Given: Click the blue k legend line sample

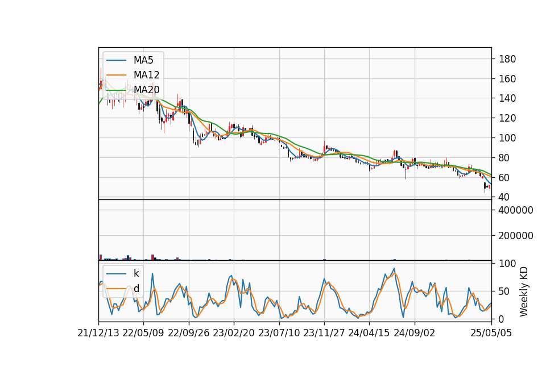Looking at the screenshot, I should coord(116,273).
